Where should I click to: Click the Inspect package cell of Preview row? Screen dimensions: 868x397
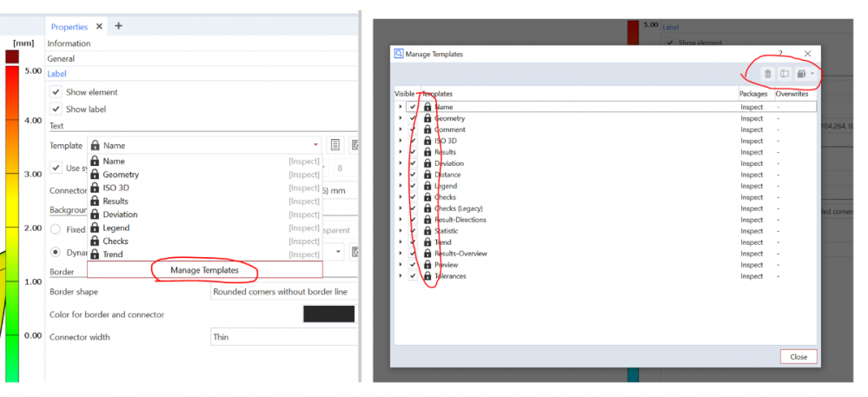pyautogui.click(x=752, y=265)
